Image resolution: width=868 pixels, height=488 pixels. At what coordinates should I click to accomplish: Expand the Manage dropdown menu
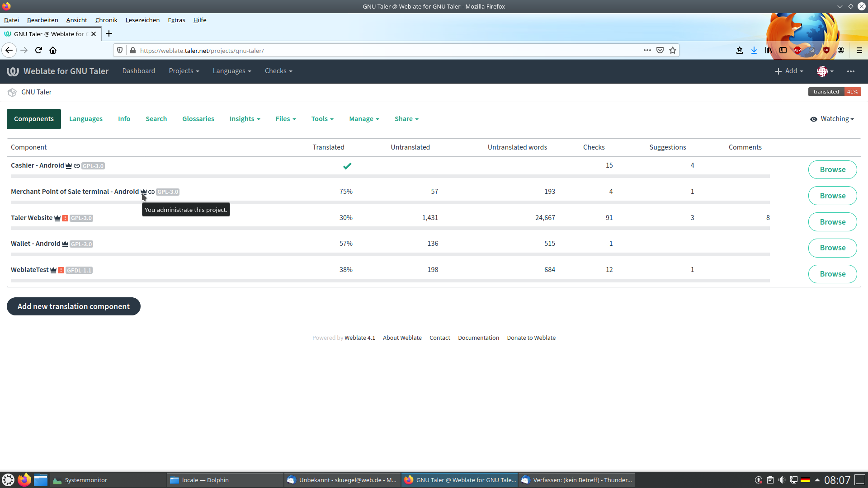364,119
